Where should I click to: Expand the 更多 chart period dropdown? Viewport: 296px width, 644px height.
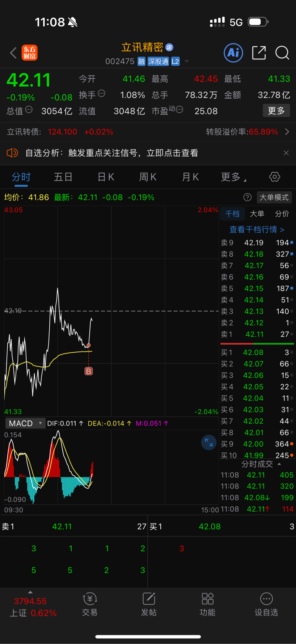tap(234, 177)
